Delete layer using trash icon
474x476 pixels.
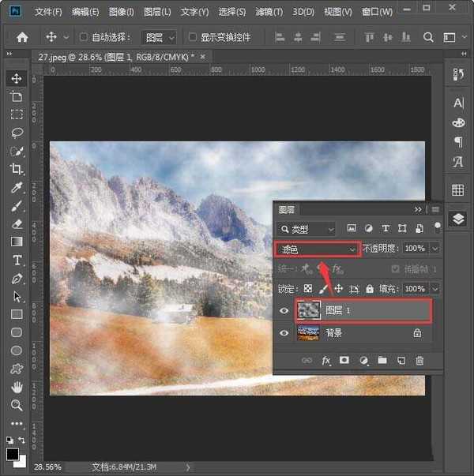(x=419, y=361)
